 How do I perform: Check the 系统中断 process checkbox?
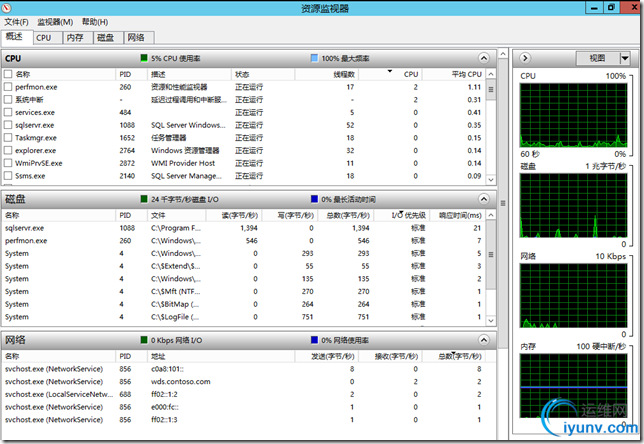[x=8, y=100]
